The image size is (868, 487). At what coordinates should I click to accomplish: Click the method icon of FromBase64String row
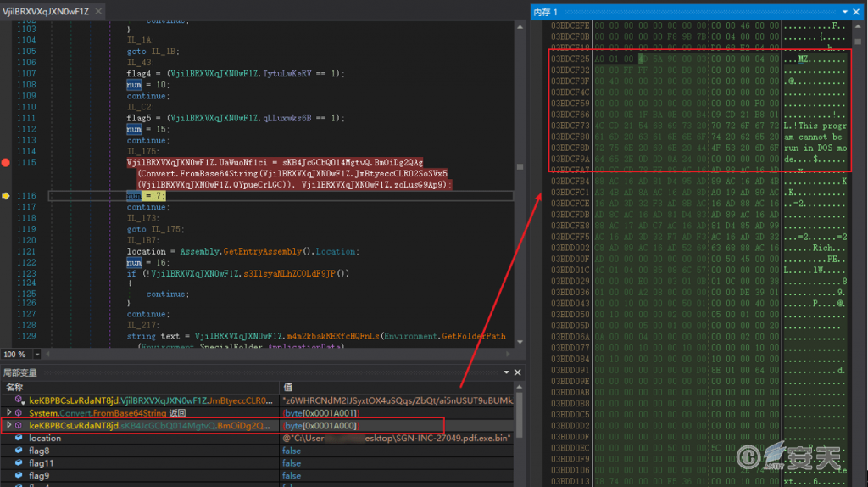(19, 412)
